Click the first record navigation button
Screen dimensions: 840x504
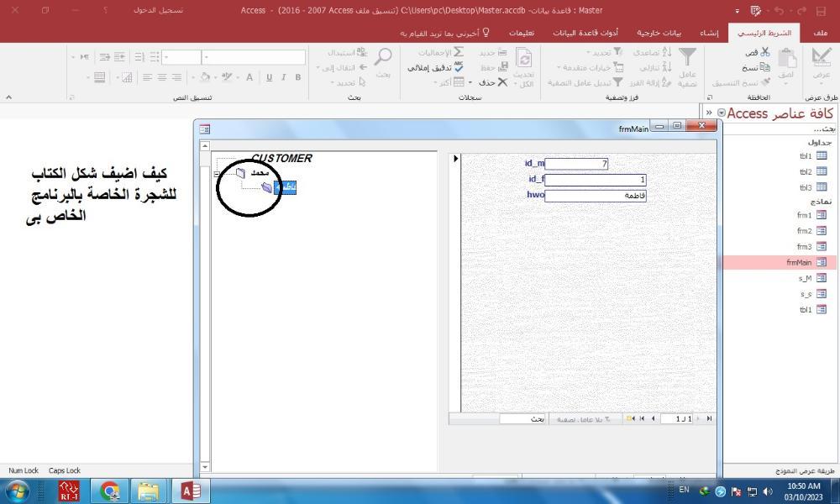click(x=709, y=419)
